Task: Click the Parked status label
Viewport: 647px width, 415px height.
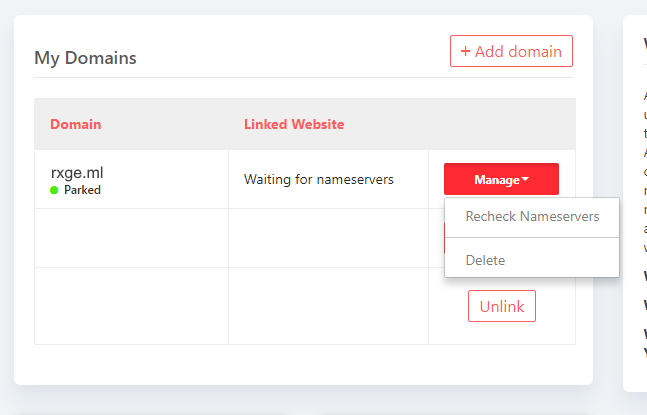Action: 83,190
